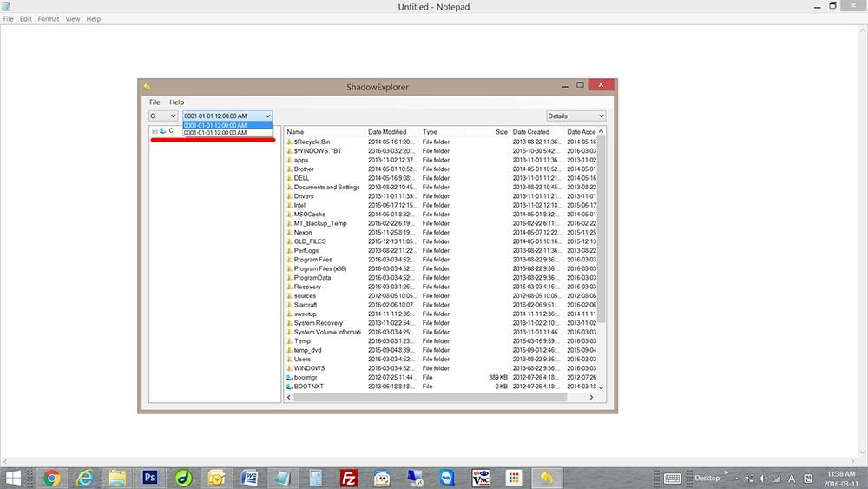Open File Explorer from the taskbar
This screenshot has height=489, width=868.
click(x=117, y=478)
